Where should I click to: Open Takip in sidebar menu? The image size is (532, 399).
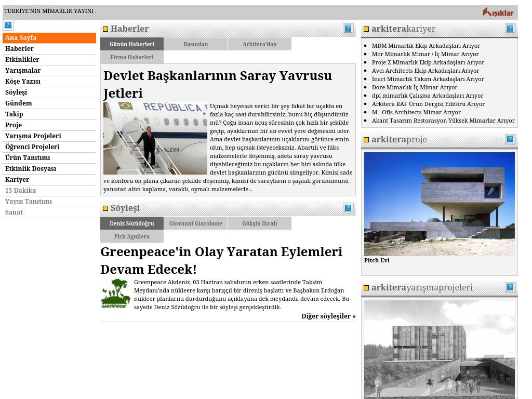pos(49,114)
